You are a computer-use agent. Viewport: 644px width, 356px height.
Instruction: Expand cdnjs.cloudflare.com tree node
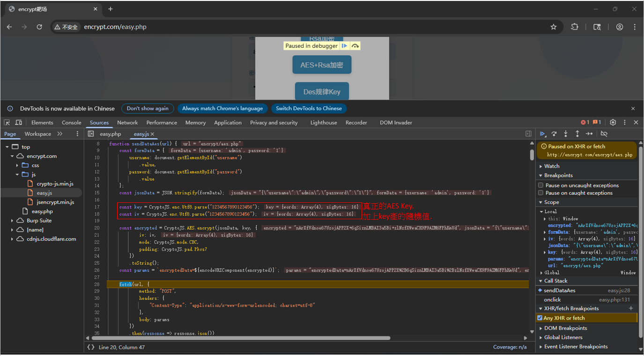[12, 239]
